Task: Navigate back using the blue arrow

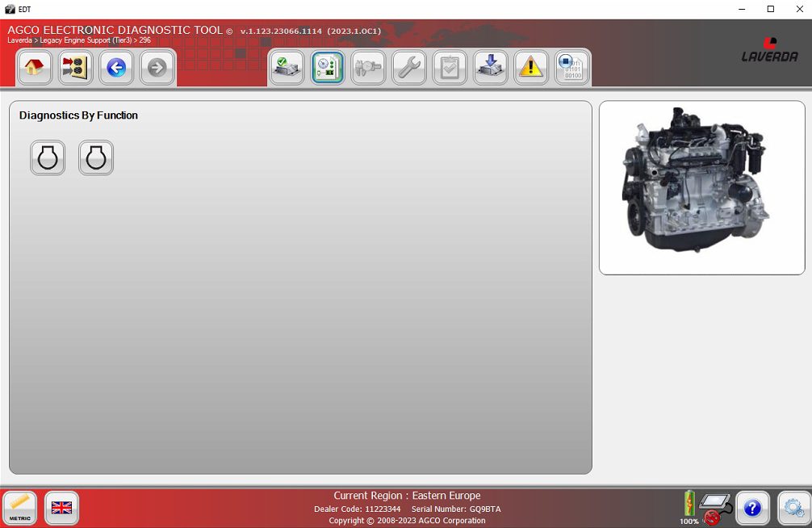Action: point(115,67)
